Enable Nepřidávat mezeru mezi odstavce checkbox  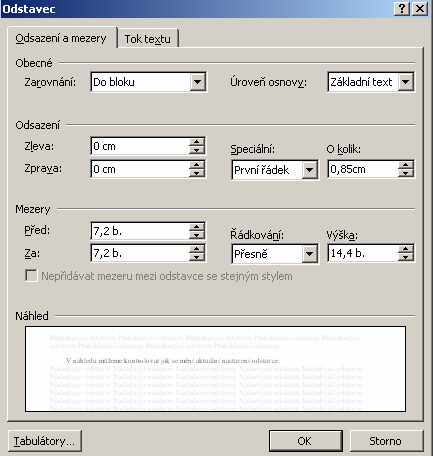31,276
